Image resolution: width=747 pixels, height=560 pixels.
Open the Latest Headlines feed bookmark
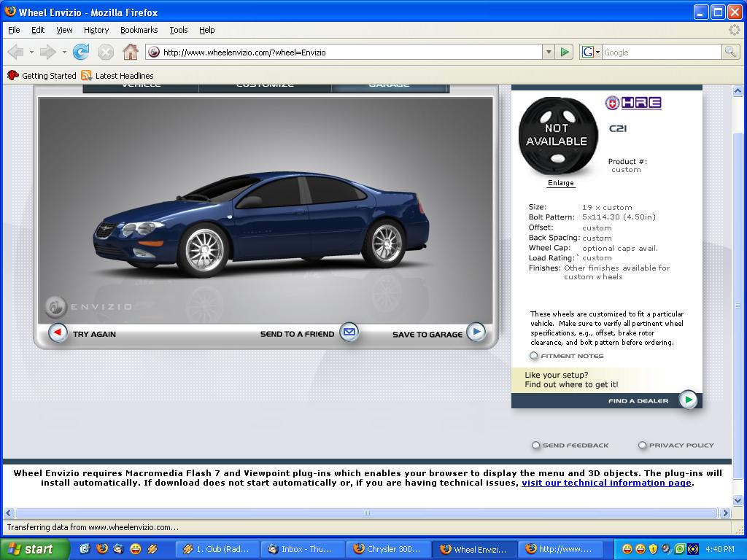point(117,76)
